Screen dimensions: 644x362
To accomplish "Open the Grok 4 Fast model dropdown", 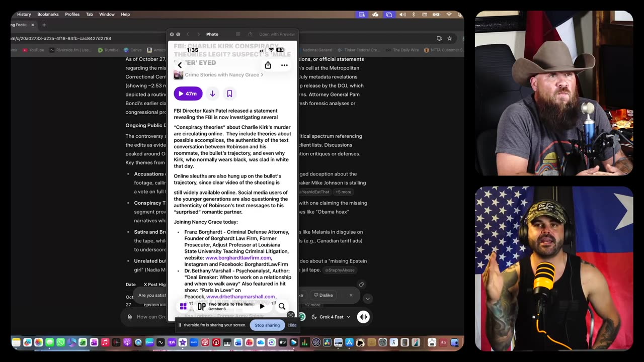I will point(331,317).
